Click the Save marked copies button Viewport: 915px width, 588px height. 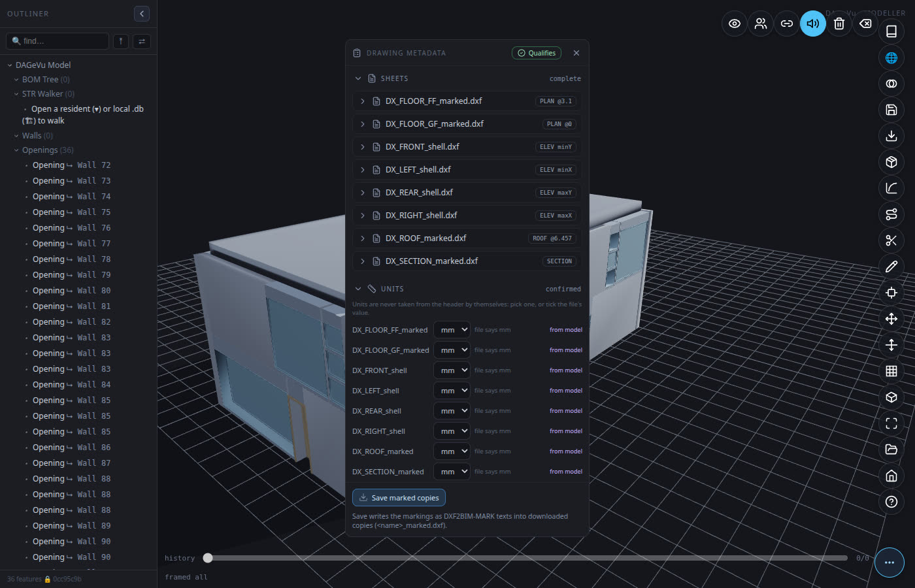coord(399,498)
